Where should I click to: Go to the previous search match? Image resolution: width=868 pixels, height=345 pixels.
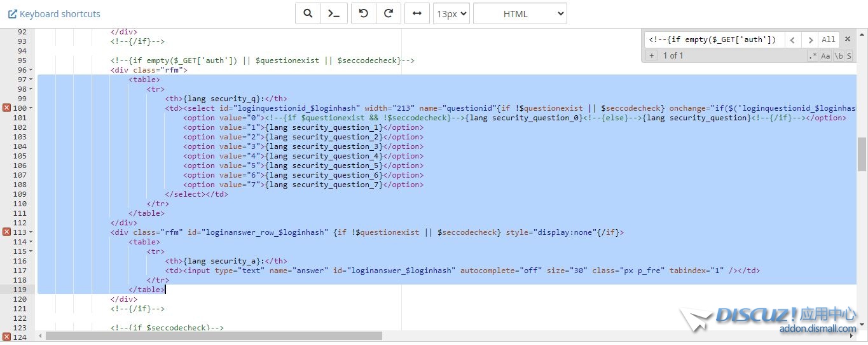point(792,39)
